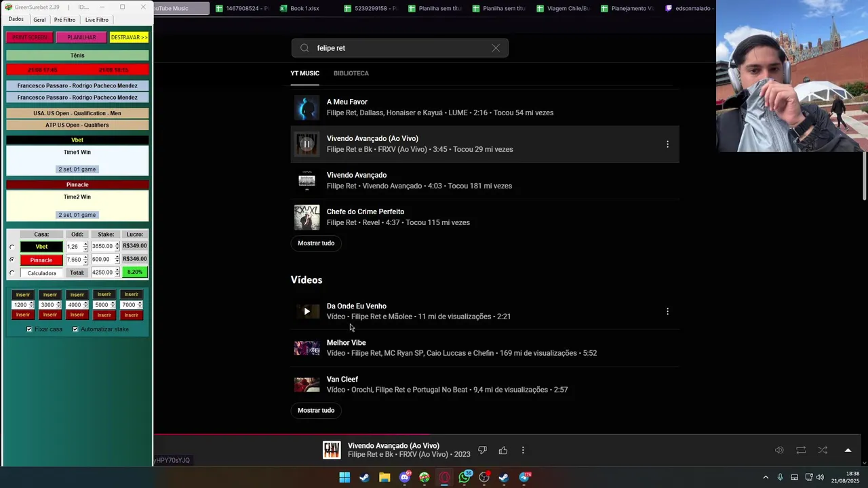
Task: Open the Van Cleef video thumbnail
Action: [307, 384]
